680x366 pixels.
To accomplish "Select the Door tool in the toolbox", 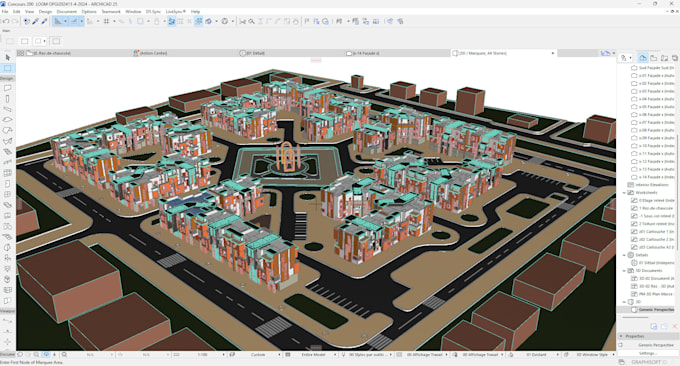I will 7,184.
